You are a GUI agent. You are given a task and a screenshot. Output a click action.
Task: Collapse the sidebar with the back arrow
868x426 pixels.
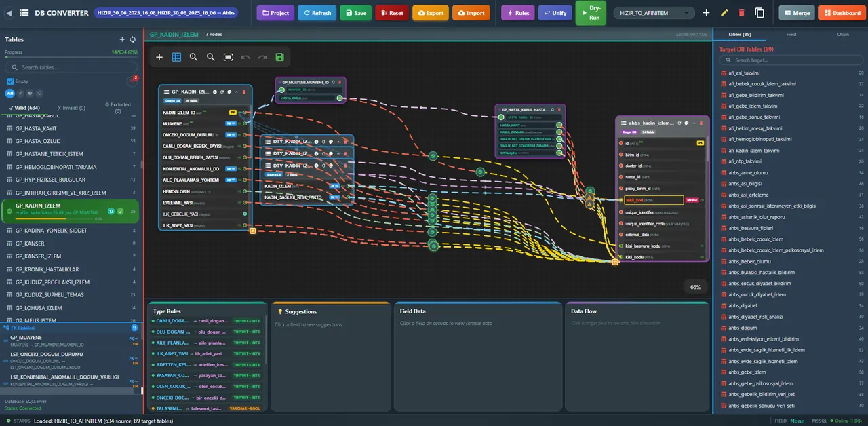pyautogui.click(x=7, y=13)
